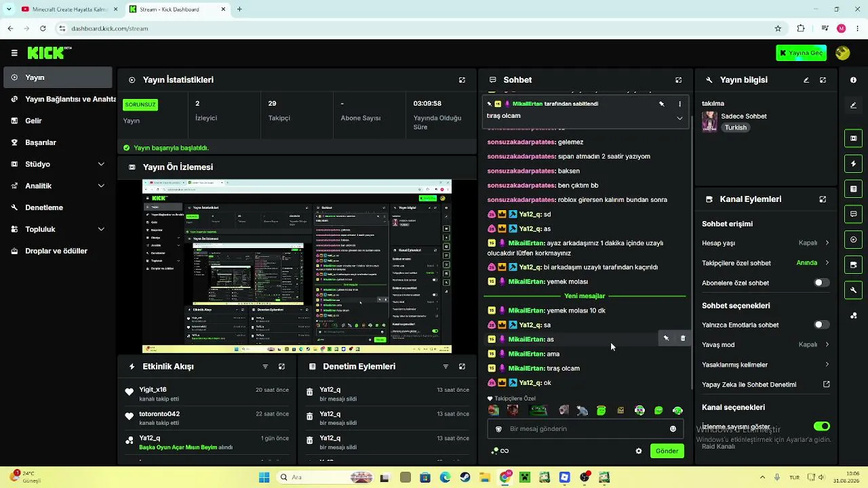Click the Yayın Ön İzlemesi preview thumbnail
Screen dimensions: 868x488
[297, 266]
